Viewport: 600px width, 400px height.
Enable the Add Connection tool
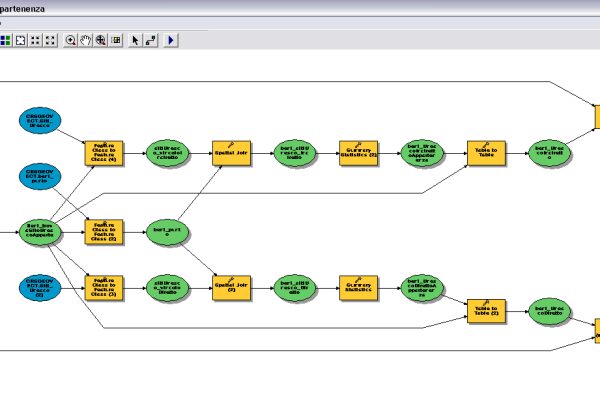pos(150,40)
